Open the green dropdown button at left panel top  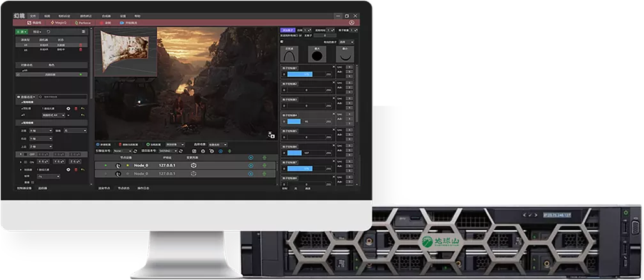pyautogui.click(x=21, y=31)
